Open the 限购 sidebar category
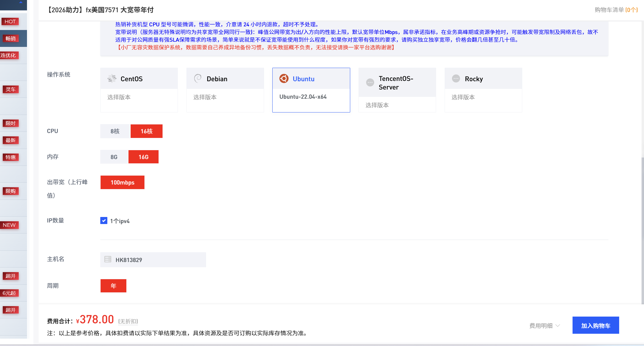 tap(10, 191)
